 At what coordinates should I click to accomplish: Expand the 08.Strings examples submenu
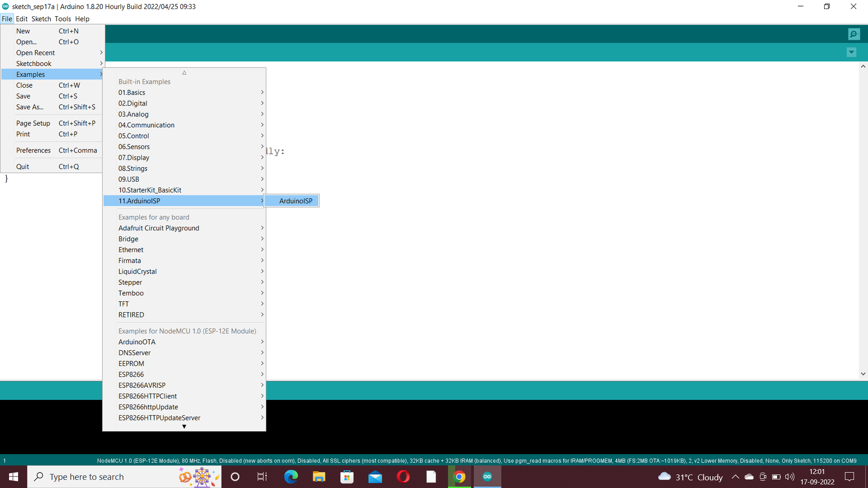[184, 168]
